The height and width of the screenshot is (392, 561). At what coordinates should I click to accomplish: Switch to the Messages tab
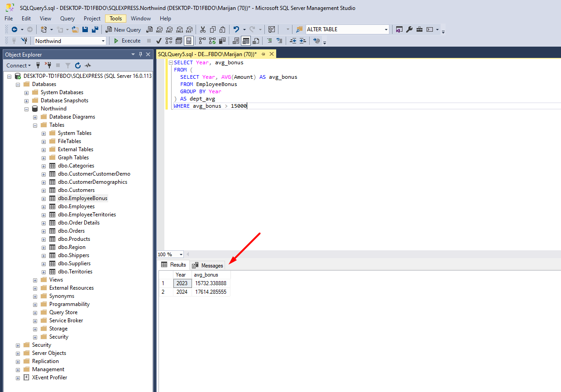[x=207, y=265]
